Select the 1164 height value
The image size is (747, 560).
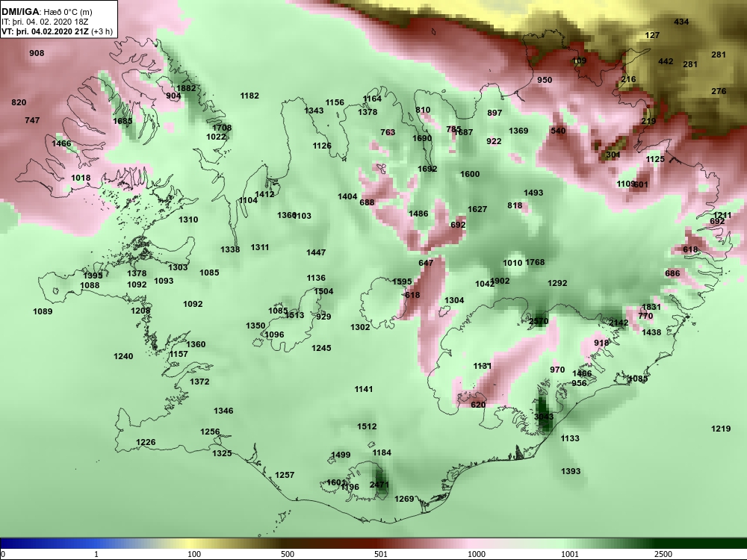coord(373,99)
